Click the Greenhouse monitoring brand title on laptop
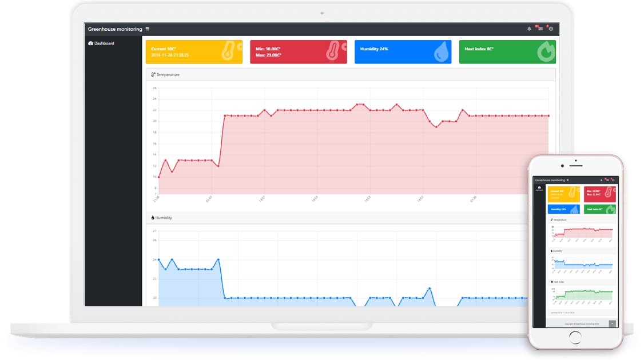The width and height of the screenshot is (644, 360). 114,29
